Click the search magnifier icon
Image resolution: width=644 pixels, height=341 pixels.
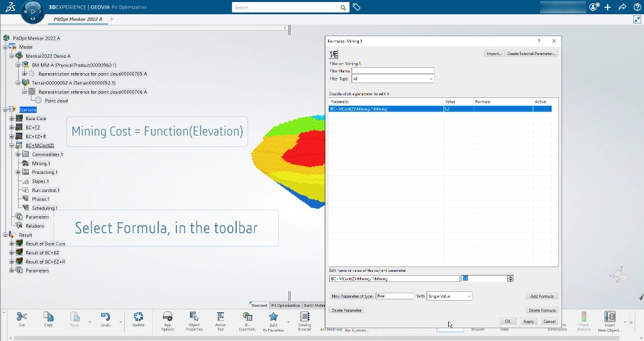pos(343,7)
